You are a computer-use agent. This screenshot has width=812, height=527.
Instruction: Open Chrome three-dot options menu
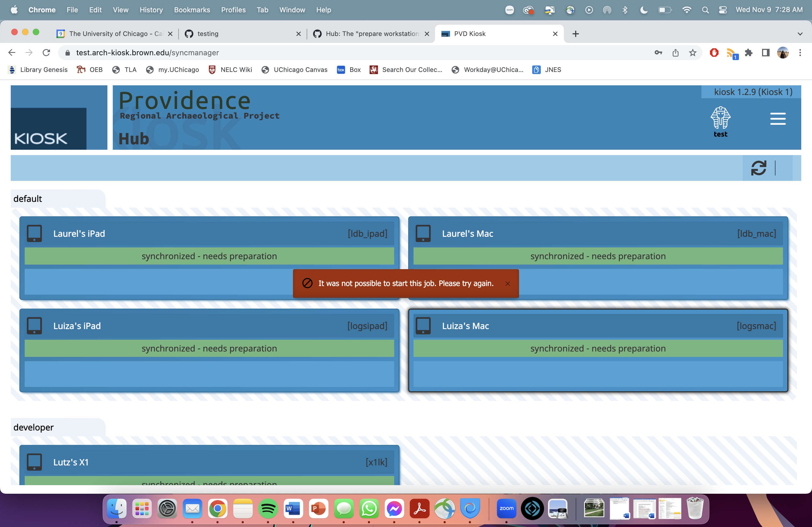point(800,53)
